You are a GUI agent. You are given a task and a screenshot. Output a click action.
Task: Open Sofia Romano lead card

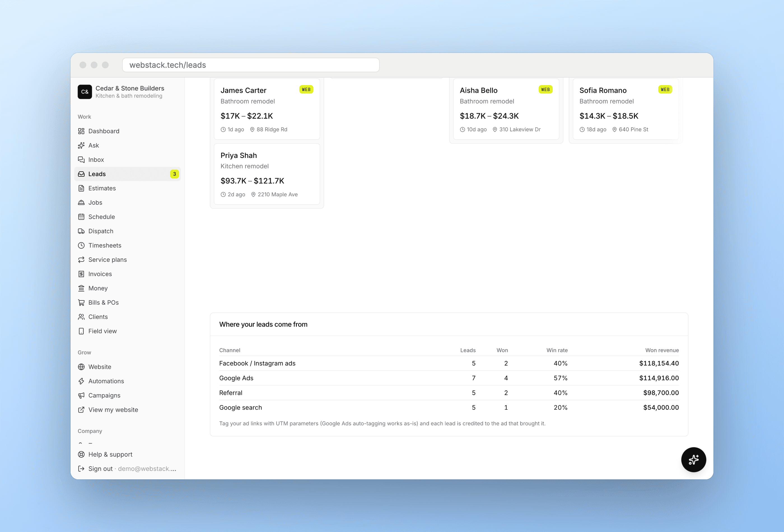(x=626, y=109)
